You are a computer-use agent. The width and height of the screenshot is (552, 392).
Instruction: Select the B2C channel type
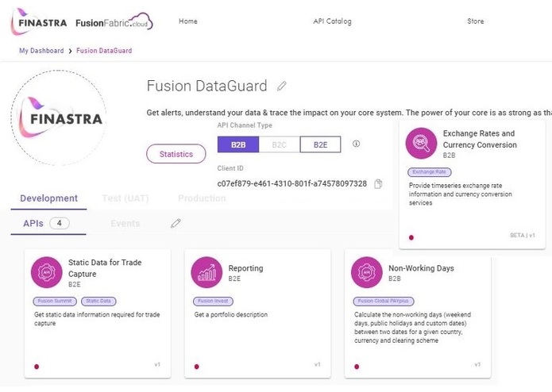(279, 144)
